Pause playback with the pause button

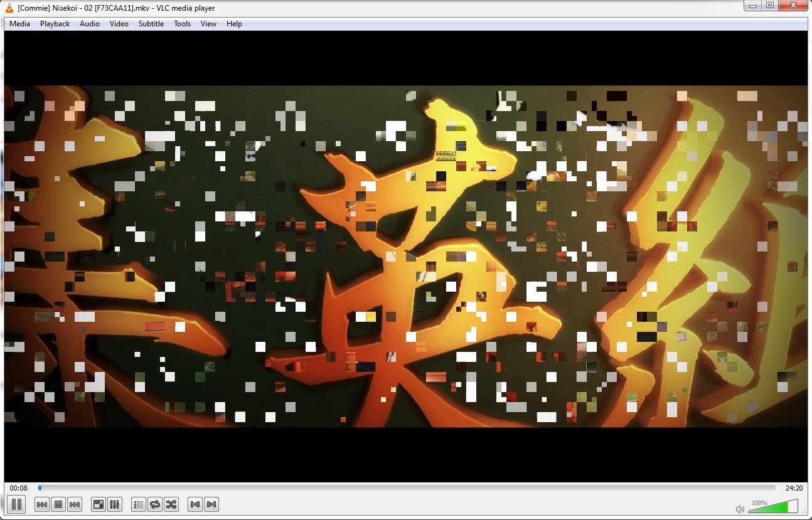17,504
